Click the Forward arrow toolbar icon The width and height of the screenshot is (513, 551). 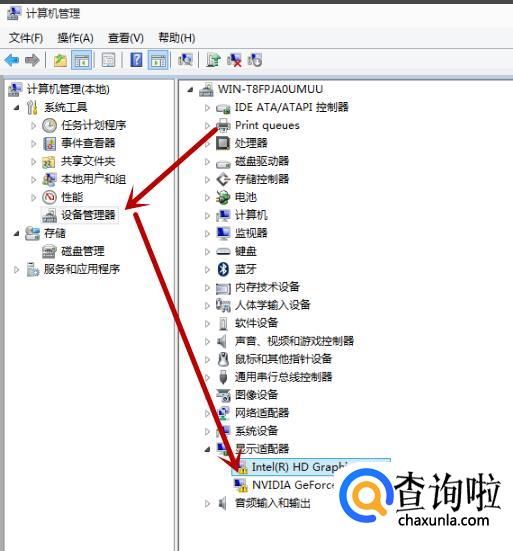[32, 60]
